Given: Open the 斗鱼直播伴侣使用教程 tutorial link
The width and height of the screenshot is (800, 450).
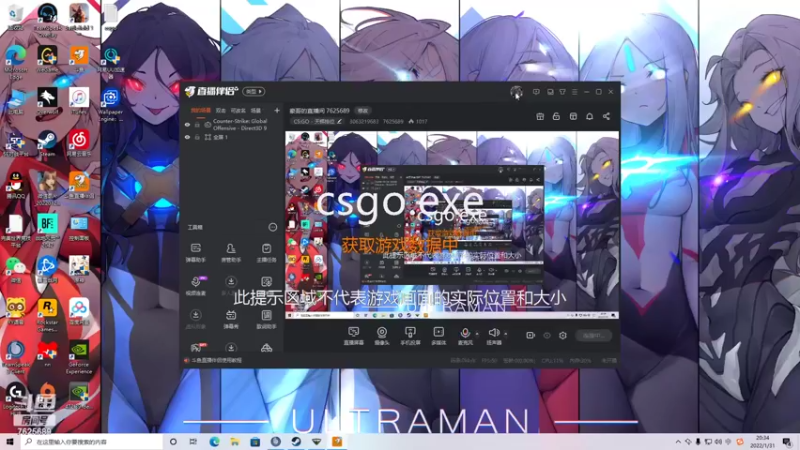Looking at the screenshot, I should [x=216, y=361].
